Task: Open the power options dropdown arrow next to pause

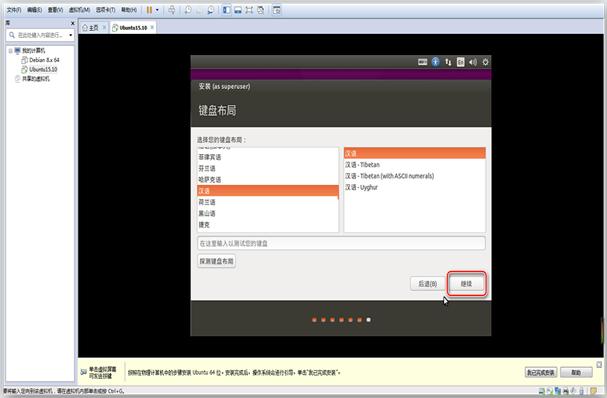Action: point(157,10)
